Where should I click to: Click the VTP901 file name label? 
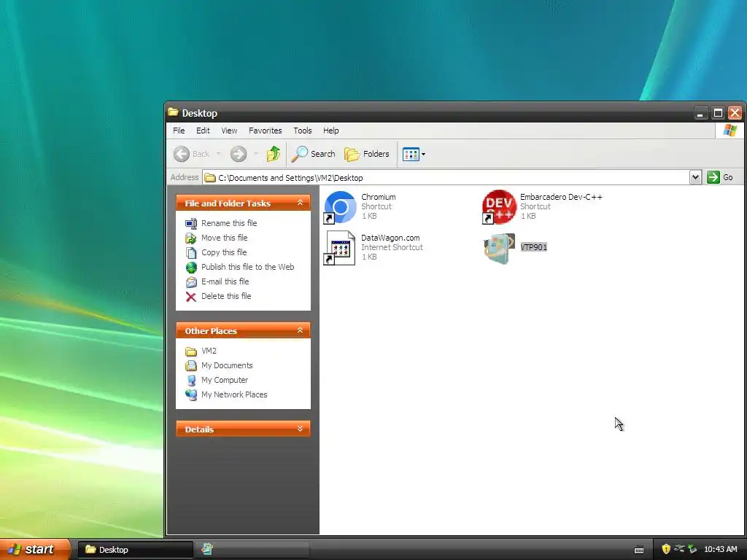[533, 247]
